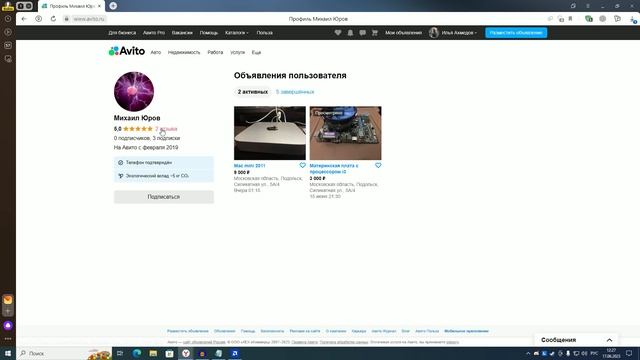Open Польза menu item
Image resolution: width=640 pixels, height=360 pixels.
tap(264, 33)
